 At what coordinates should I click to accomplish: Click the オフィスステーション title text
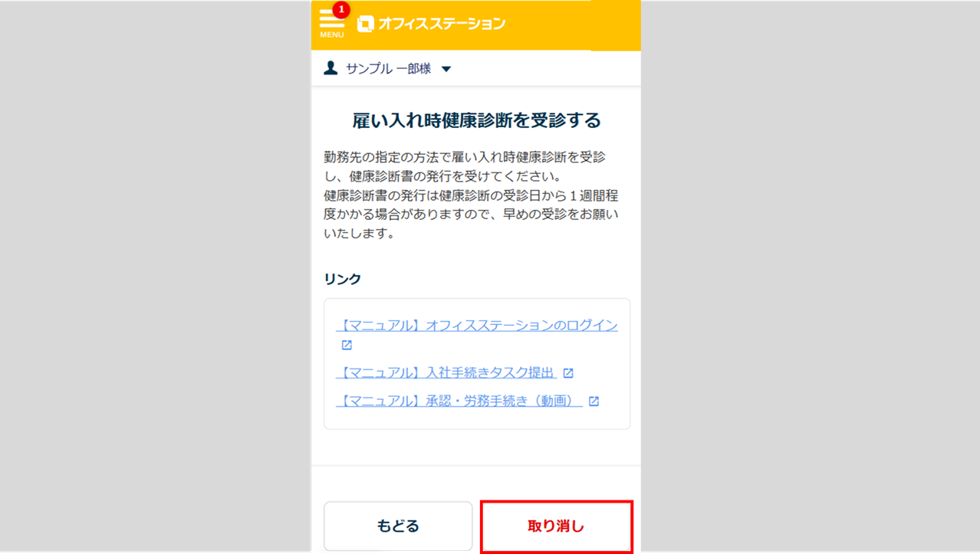tap(442, 24)
